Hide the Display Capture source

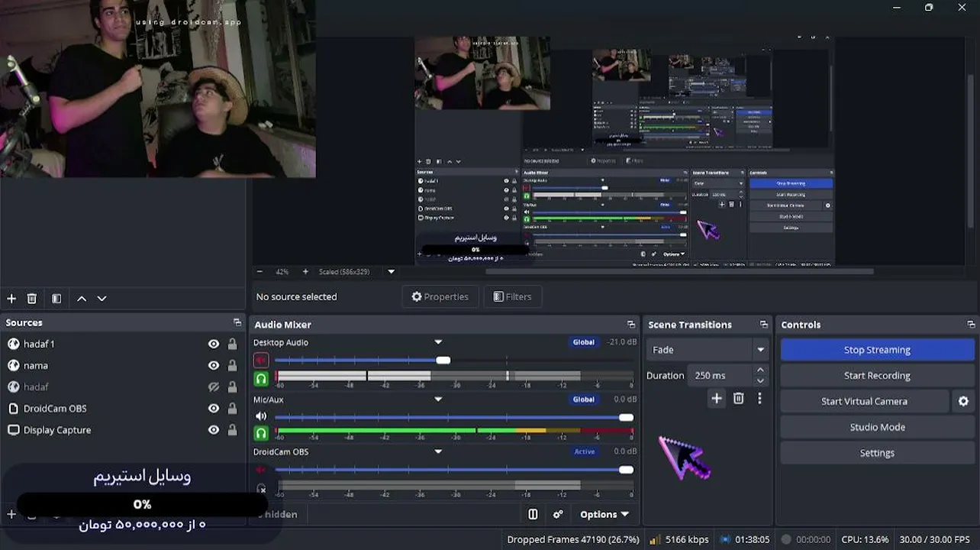pyautogui.click(x=214, y=430)
